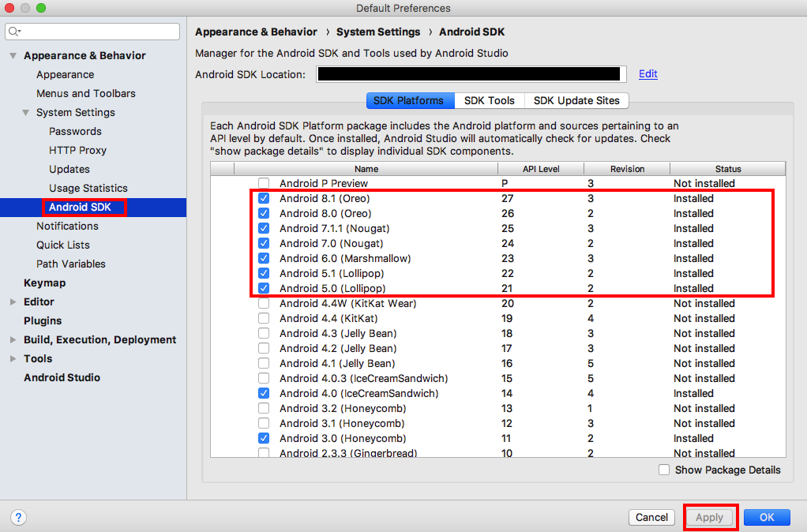
Task: Select Android 4.1 (Jelly Bean) row name
Action: tap(337, 363)
